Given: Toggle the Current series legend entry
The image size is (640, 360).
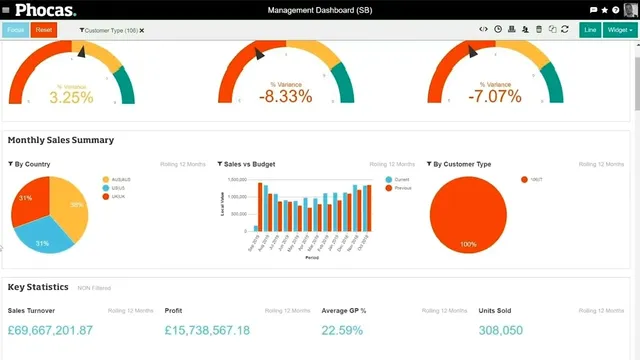Looking at the screenshot, I should tap(397, 180).
